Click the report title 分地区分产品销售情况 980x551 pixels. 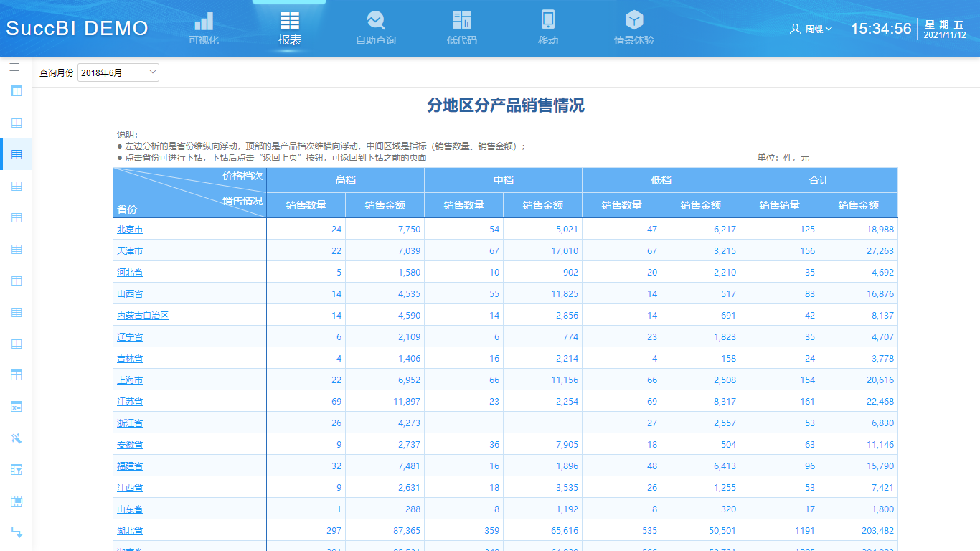tap(506, 105)
